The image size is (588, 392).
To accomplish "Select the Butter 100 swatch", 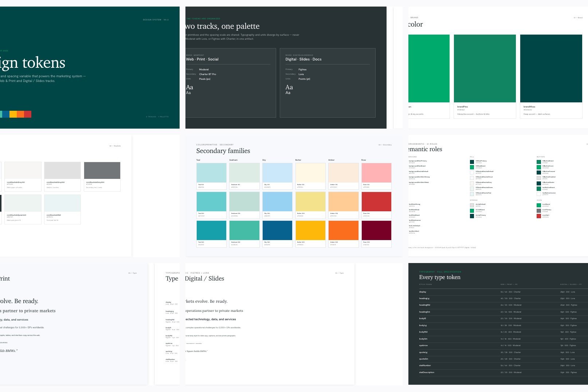I will (x=310, y=173).
